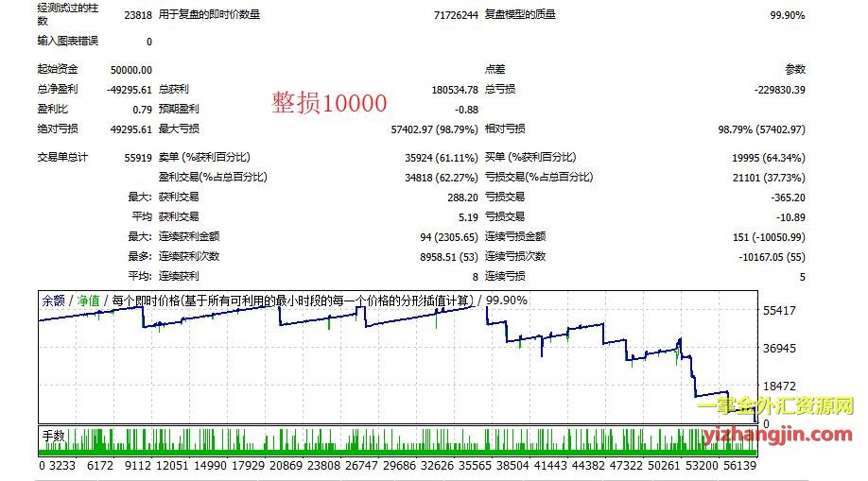Click the 手数 volume panel label
The width and height of the screenshot is (868, 481).
pyautogui.click(x=53, y=436)
